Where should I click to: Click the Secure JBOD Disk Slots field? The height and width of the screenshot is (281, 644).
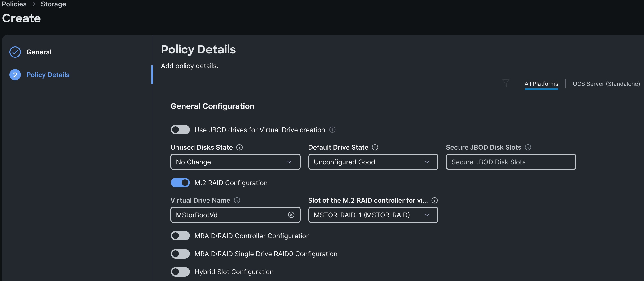click(511, 162)
